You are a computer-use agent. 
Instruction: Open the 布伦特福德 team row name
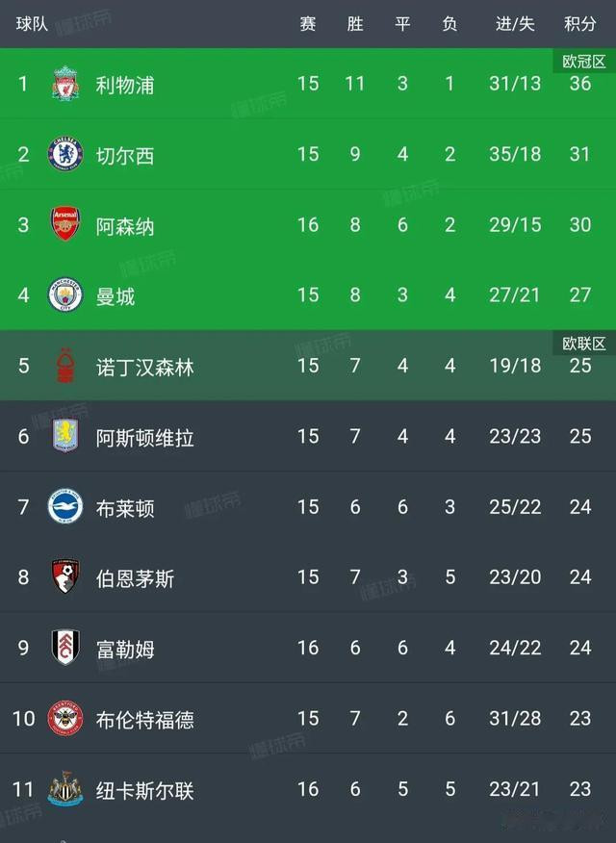[144, 719]
